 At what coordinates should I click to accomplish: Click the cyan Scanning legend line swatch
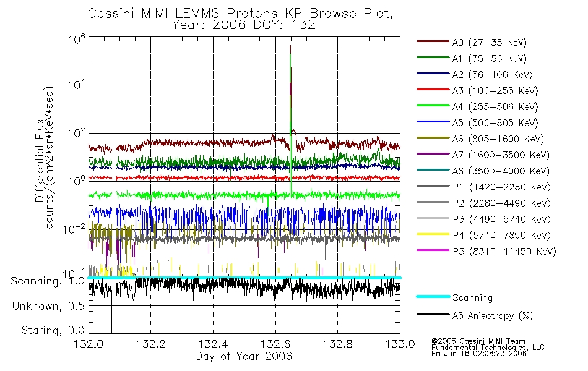tap(433, 296)
